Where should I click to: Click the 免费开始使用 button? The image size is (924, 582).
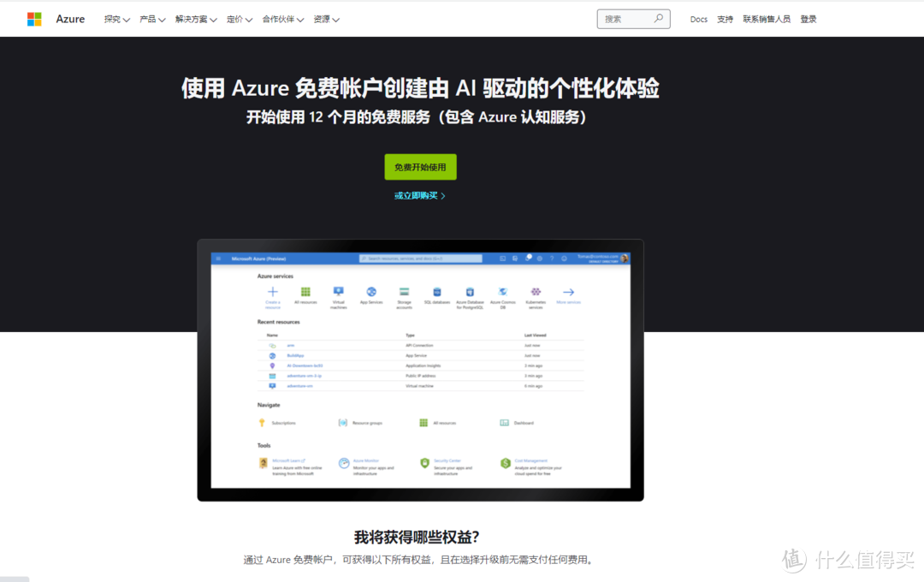[x=420, y=167]
